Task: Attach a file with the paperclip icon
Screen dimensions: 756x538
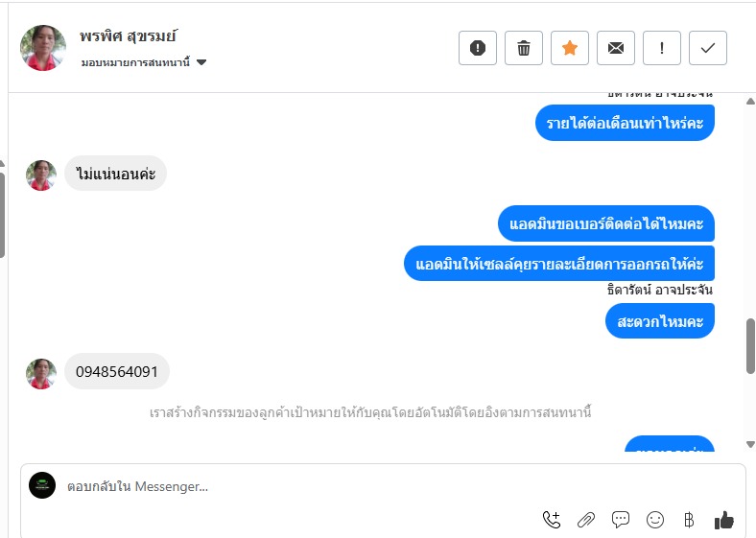Action: click(x=586, y=520)
